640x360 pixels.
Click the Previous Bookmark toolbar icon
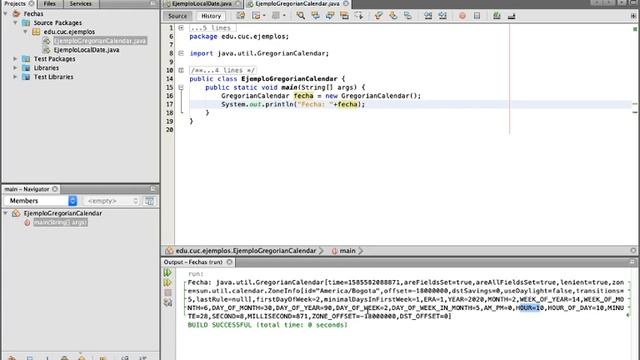(379, 16)
